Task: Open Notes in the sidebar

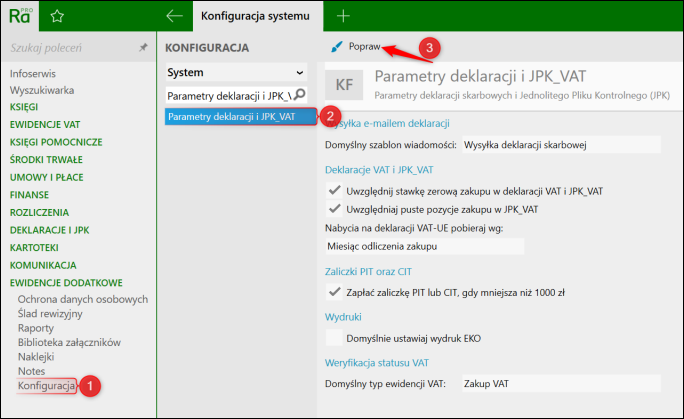Action: tap(31, 371)
